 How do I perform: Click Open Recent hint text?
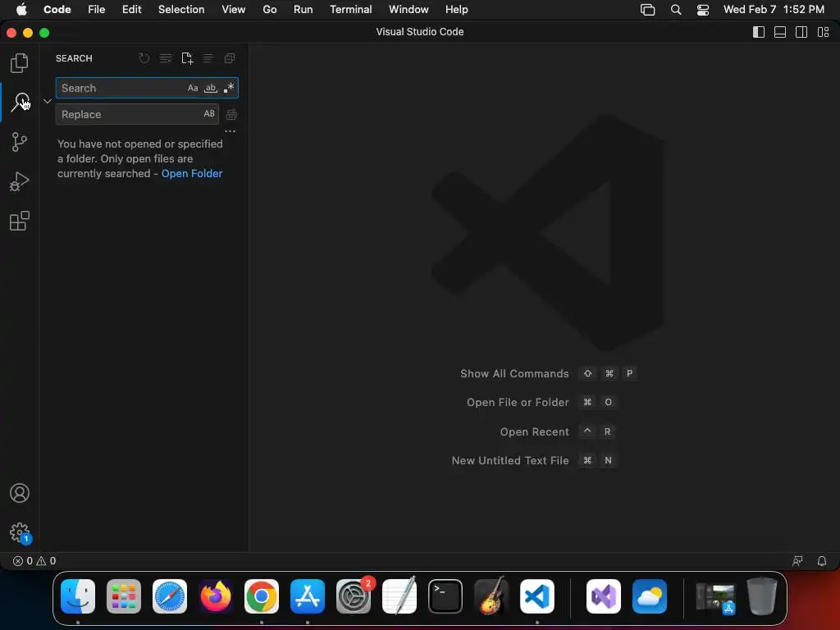point(534,431)
